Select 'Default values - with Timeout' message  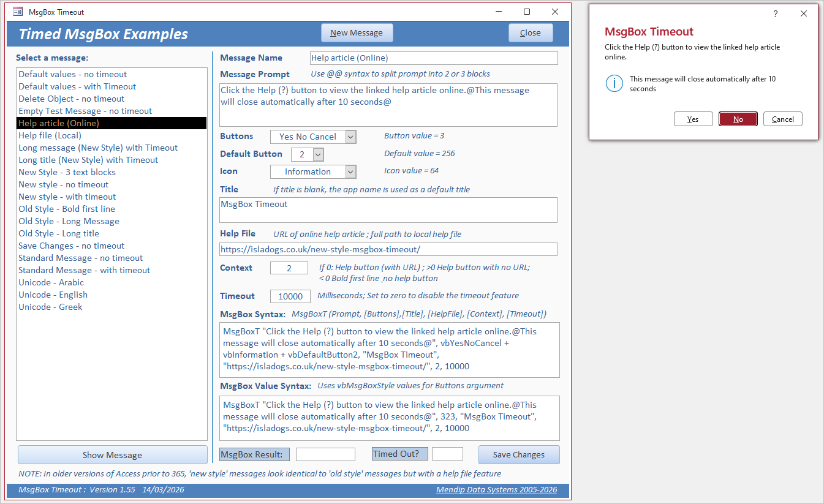(x=112, y=86)
